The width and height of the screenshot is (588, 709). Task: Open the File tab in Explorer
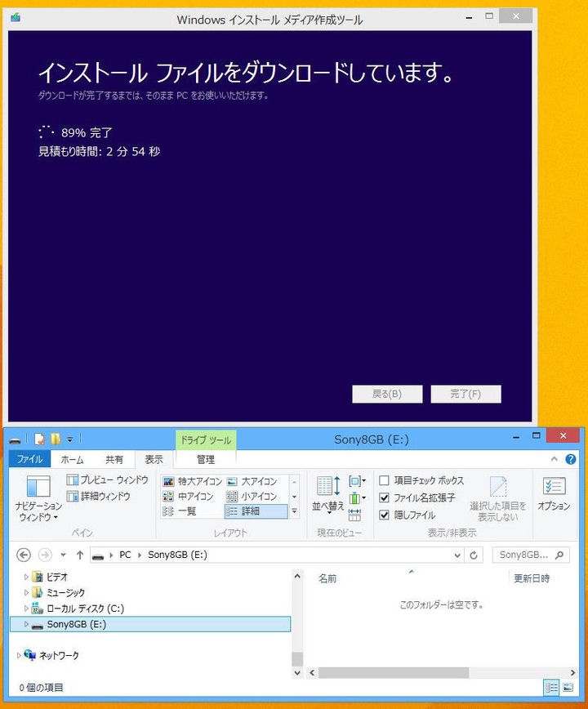30,459
